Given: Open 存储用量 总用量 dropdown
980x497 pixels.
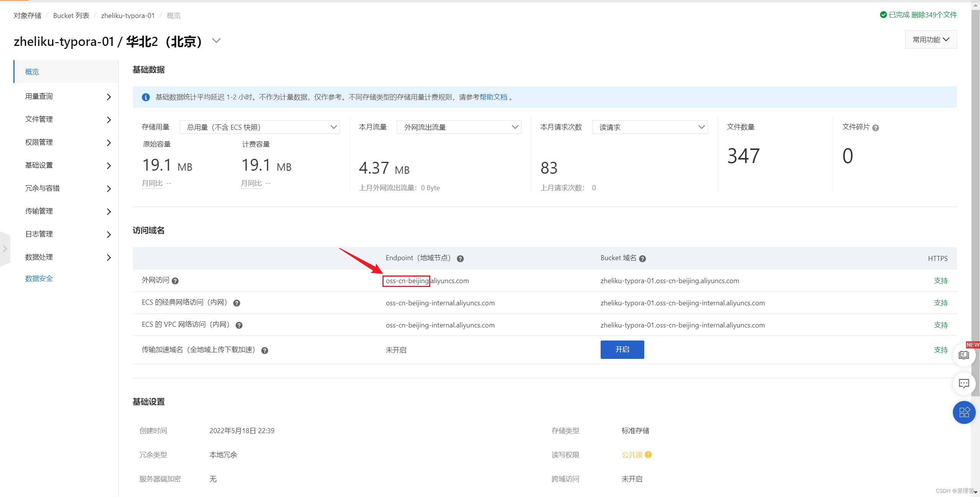Looking at the screenshot, I should [x=260, y=127].
